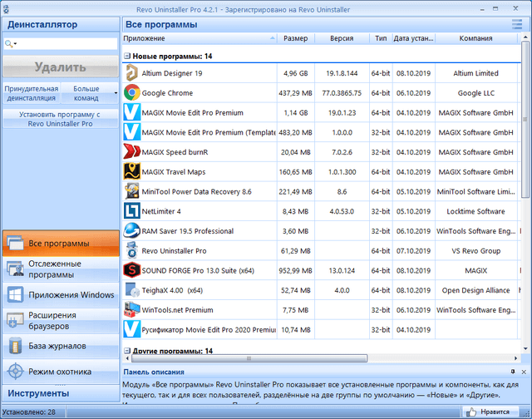This screenshot has width=532, height=419.
Task: Click the Altium Designer 19 icon
Action: coord(131,73)
